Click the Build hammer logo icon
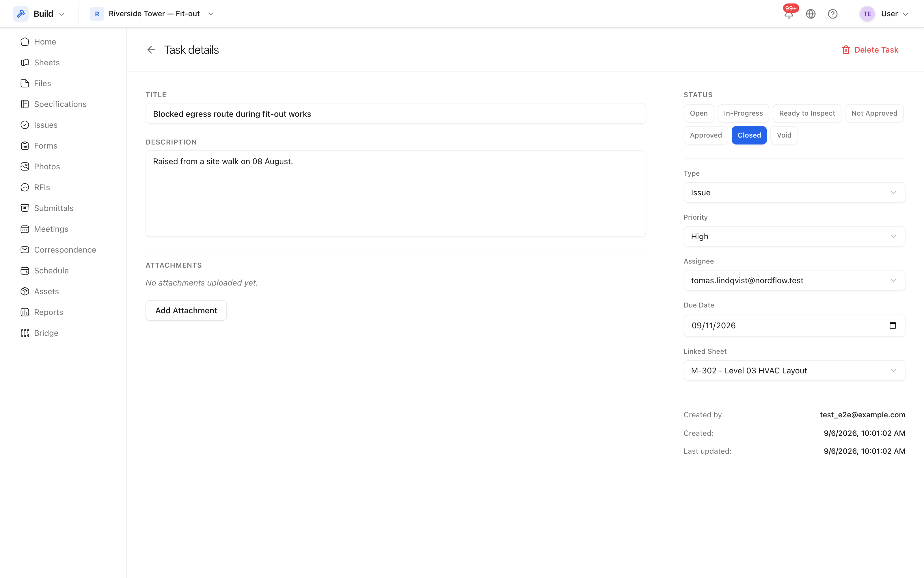Image resolution: width=924 pixels, height=578 pixels. point(21,14)
